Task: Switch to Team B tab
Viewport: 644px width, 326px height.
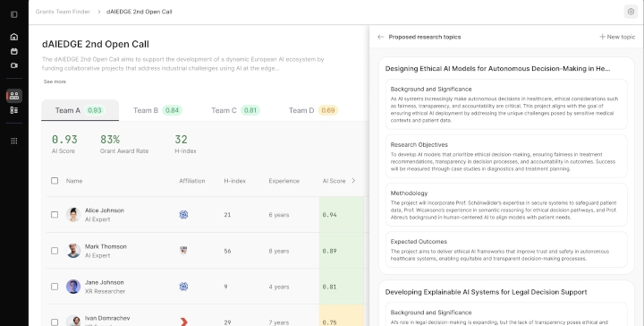Action: [x=157, y=110]
